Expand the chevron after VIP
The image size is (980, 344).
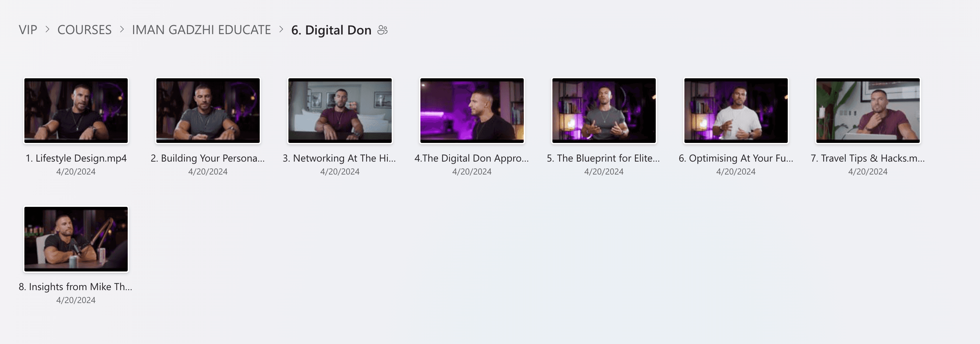click(47, 29)
